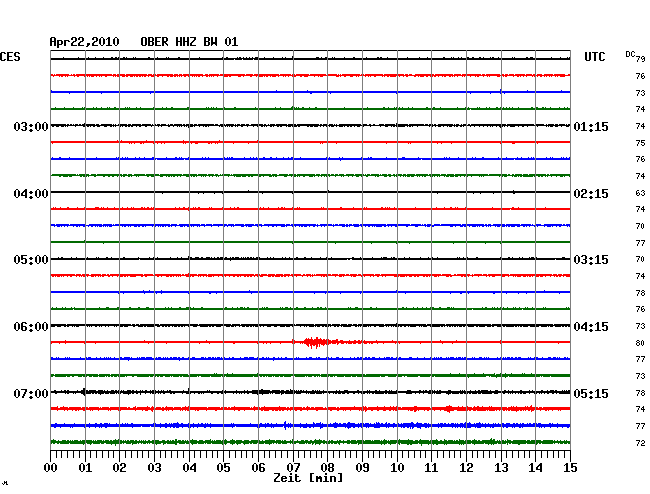Screen dimensions: 650x494
Task: Click x-axis minute label 06
Action: (258, 468)
